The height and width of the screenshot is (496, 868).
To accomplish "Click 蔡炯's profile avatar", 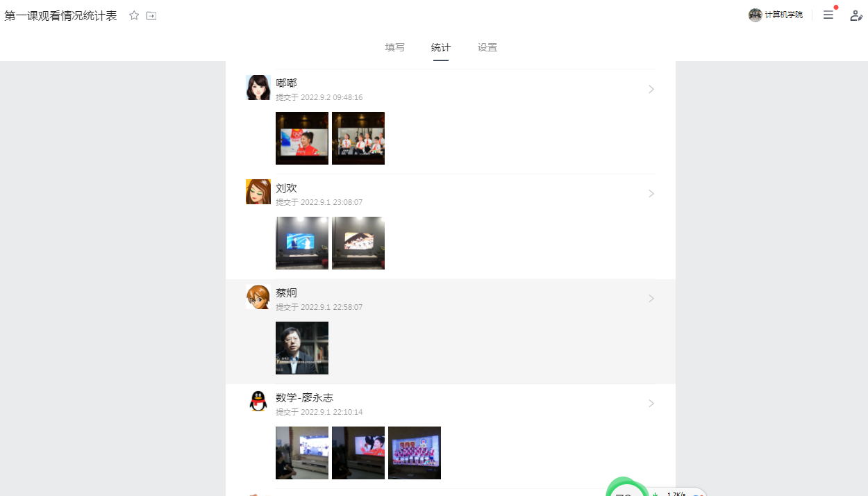I will tap(258, 297).
